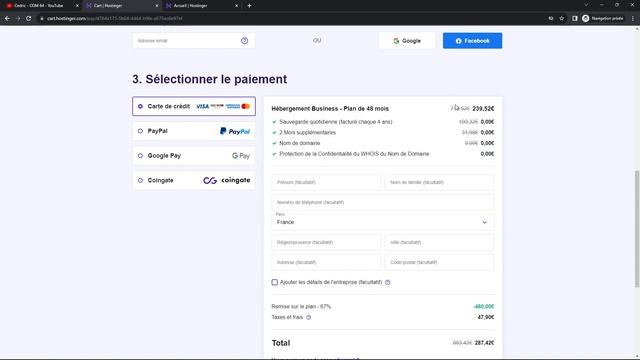
Task: Close the Accueil | Hostinger tab
Action: pyautogui.click(x=236, y=6)
